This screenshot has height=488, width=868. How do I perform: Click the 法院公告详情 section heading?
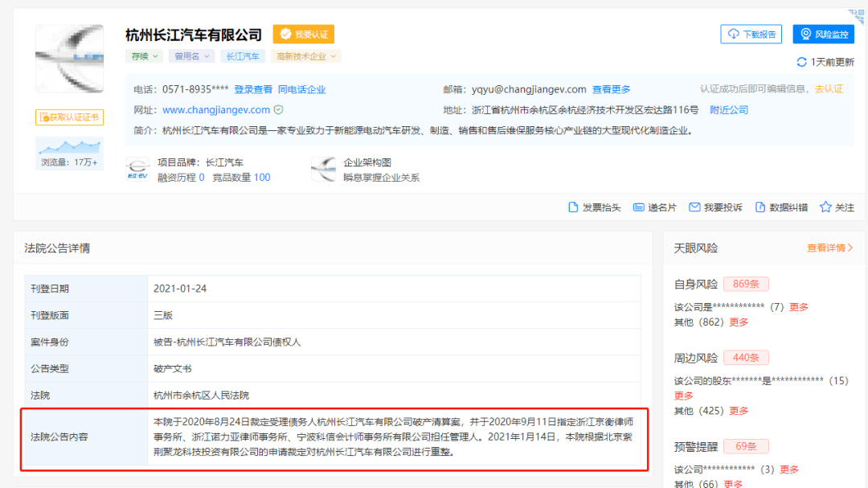pos(57,248)
